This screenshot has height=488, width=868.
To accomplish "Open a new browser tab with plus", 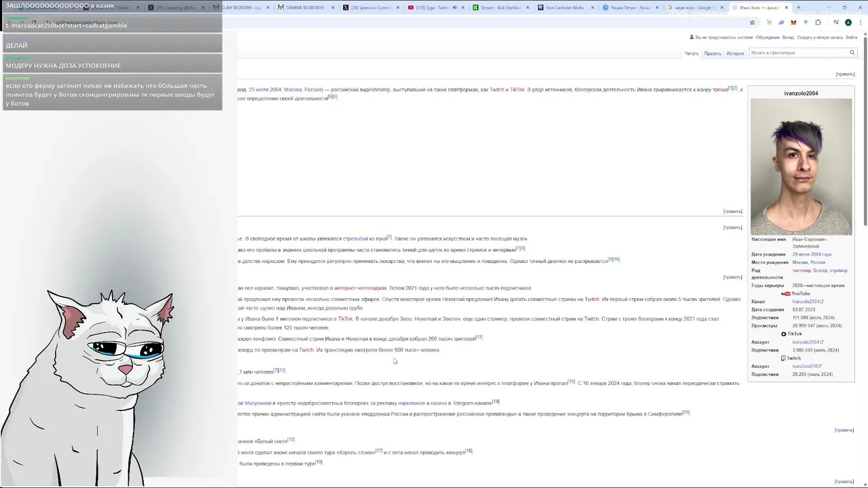I will click(x=798, y=7).
